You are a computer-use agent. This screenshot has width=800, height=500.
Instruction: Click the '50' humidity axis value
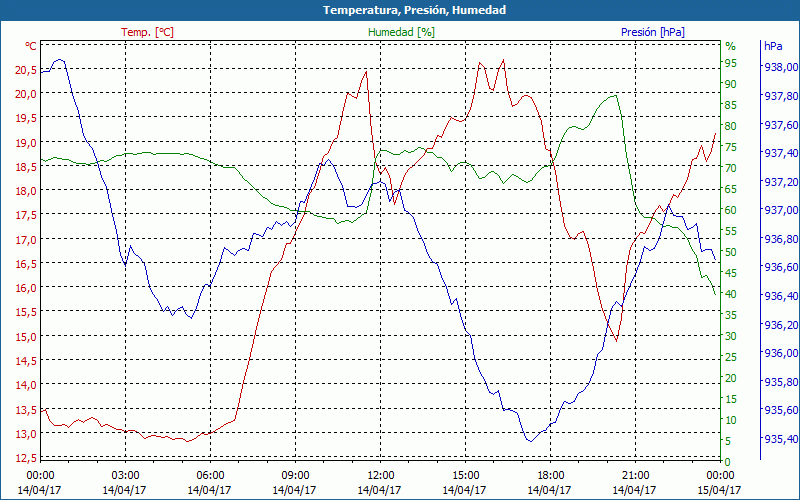tap(731, 252)
